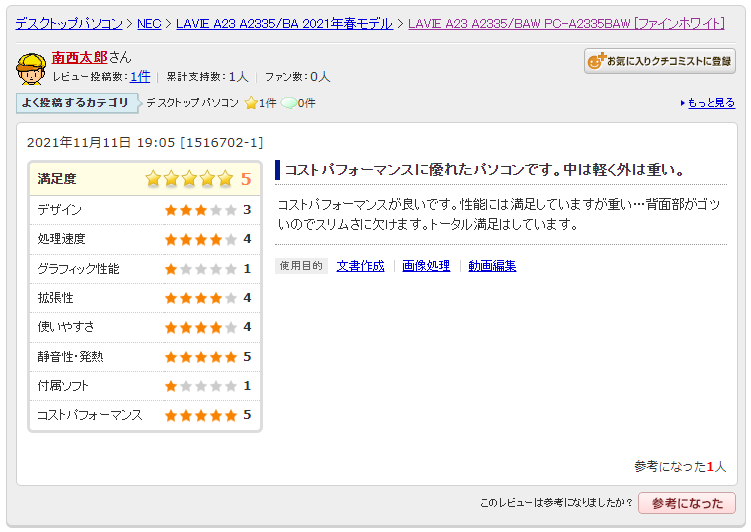
Task: Click the コストパフォーマンス star rating icons
Action: pos(200,415)
